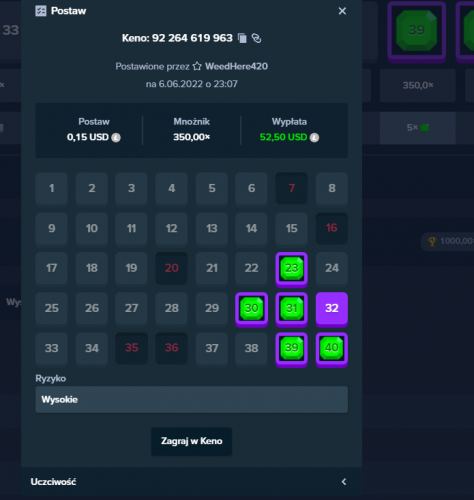Toggle Keno number 12

click(172, 228)
